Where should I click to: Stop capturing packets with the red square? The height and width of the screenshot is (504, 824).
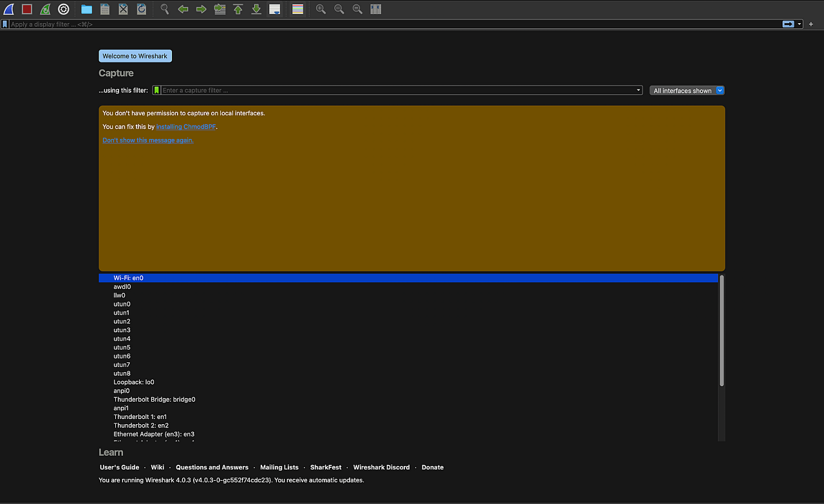tap(27, 9)
